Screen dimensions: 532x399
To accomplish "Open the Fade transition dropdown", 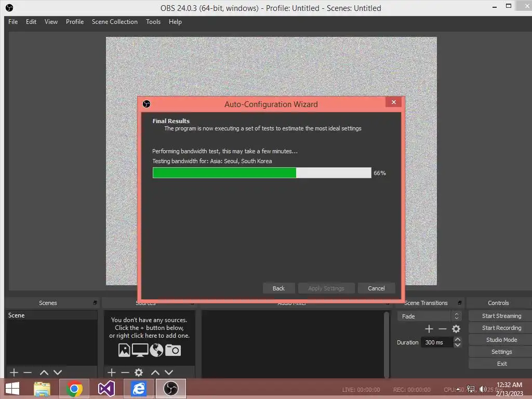I will pyautogui.click(x=430, y=316).
